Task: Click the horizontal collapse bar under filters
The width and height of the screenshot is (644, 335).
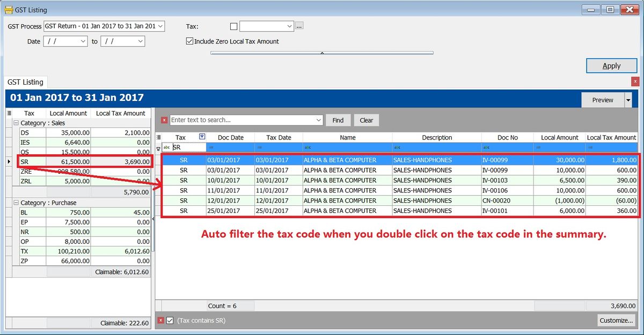Action: (x=321, y=53)
